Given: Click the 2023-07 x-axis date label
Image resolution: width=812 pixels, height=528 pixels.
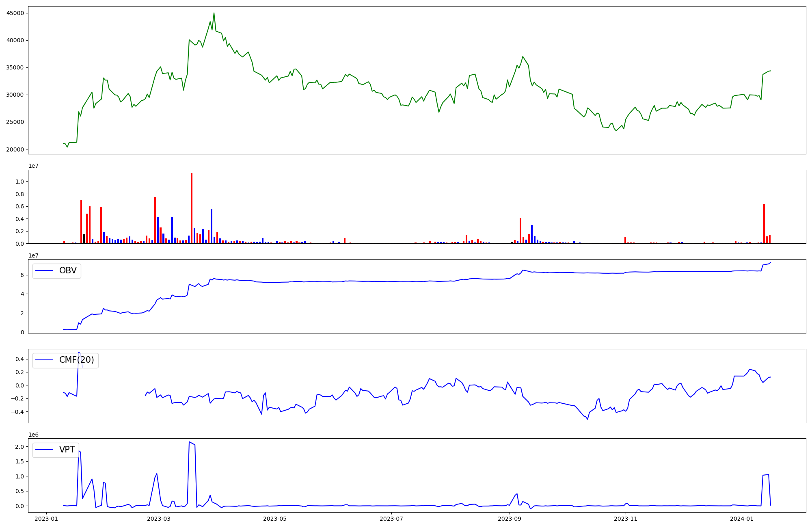Looking at the screenshot, I should click(x=391, y=519).
